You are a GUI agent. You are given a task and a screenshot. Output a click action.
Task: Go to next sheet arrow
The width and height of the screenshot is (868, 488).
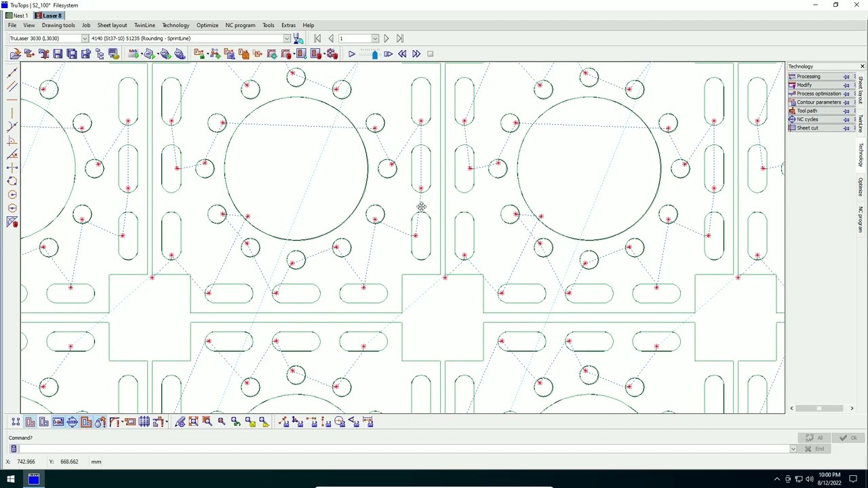(387, 39)
